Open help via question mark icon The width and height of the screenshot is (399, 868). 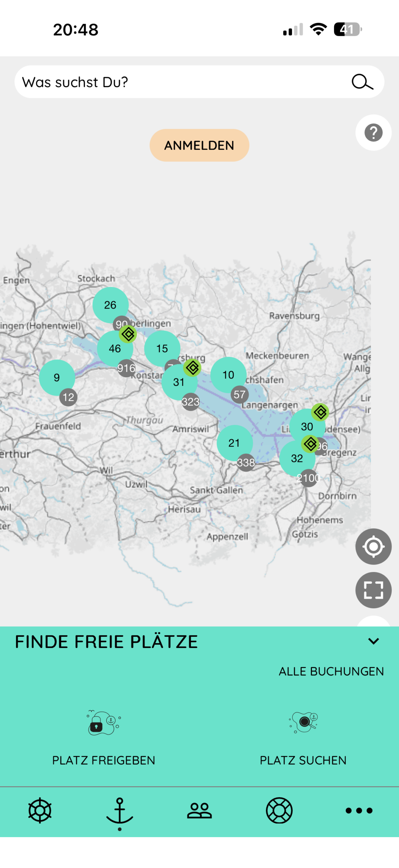point(373,132)
